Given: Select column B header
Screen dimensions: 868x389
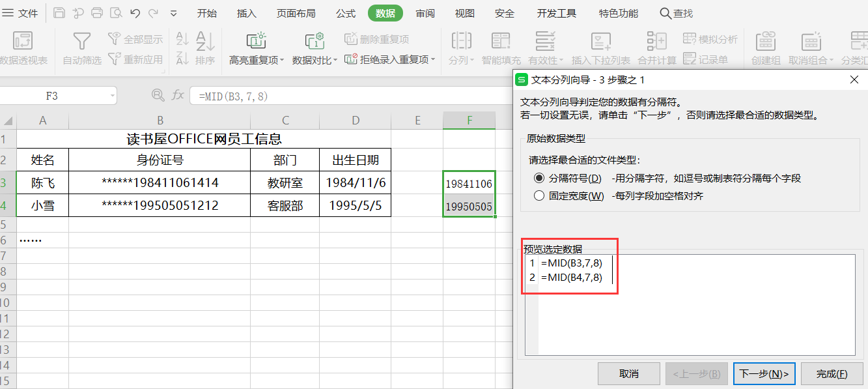Looking at the screenshot, I should [160, 121].
